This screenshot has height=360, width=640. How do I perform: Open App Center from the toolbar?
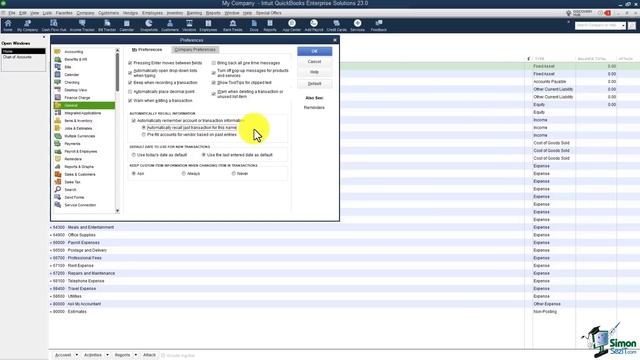[x=291, y=25]
